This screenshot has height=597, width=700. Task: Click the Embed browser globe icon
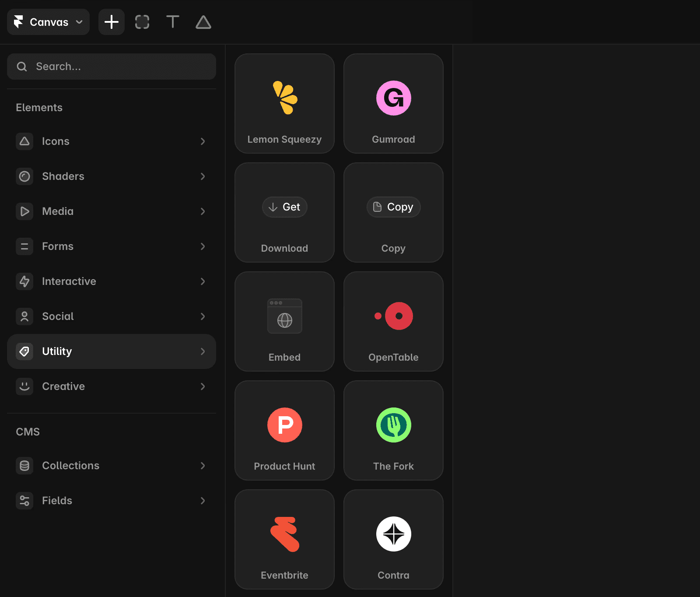(285, 316)
